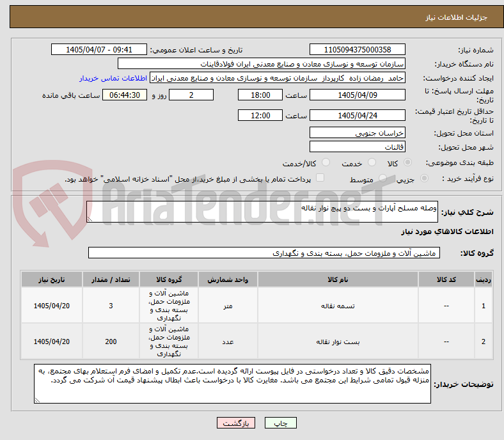Click the ردیف column header
This screenshot has width=504, height=440.
pyautogui.click(x=483, y=279)
